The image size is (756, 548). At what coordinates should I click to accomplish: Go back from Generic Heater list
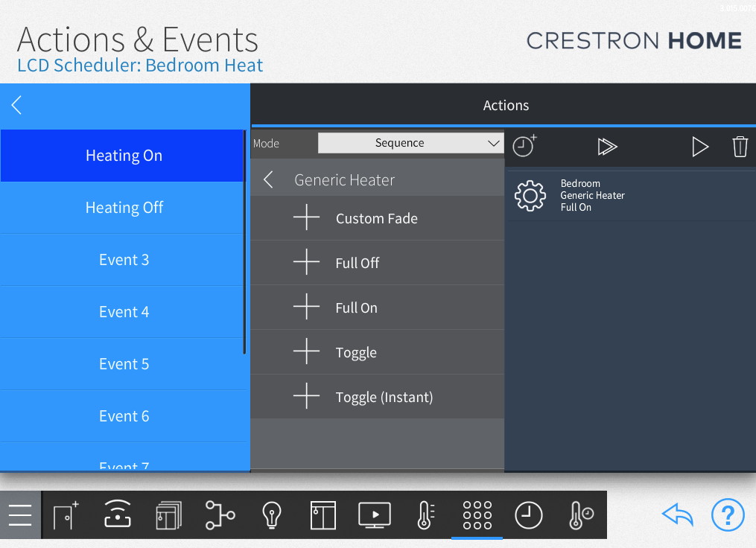coord(269,179)
